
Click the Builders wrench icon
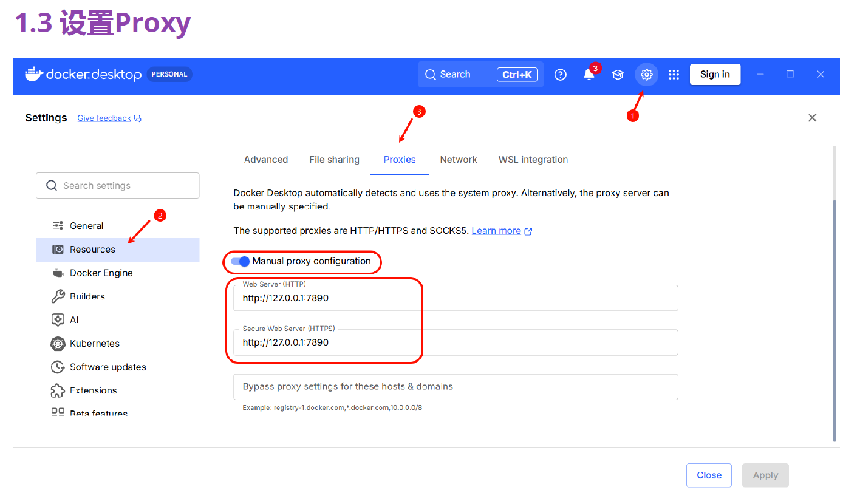(58, 296)
